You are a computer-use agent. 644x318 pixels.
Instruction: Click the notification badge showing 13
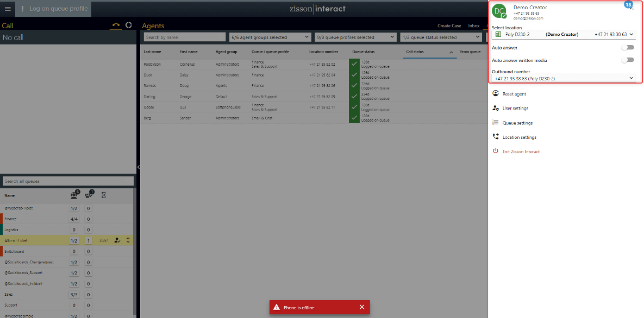[x=628, y=5]
